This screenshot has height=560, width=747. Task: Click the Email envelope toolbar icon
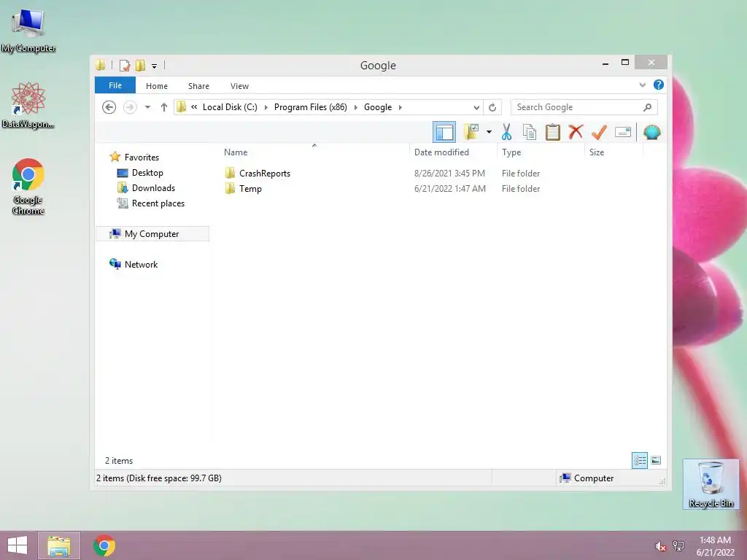point(623,132)
